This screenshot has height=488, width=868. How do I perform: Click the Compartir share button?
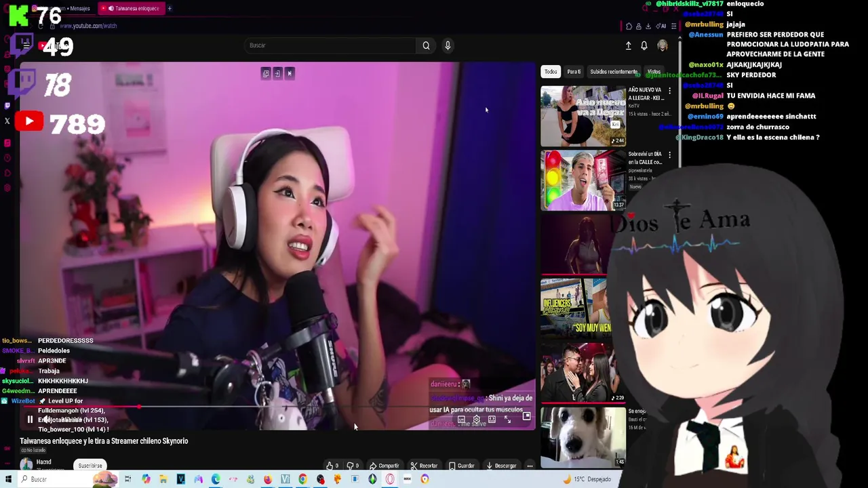click(384, 466)
